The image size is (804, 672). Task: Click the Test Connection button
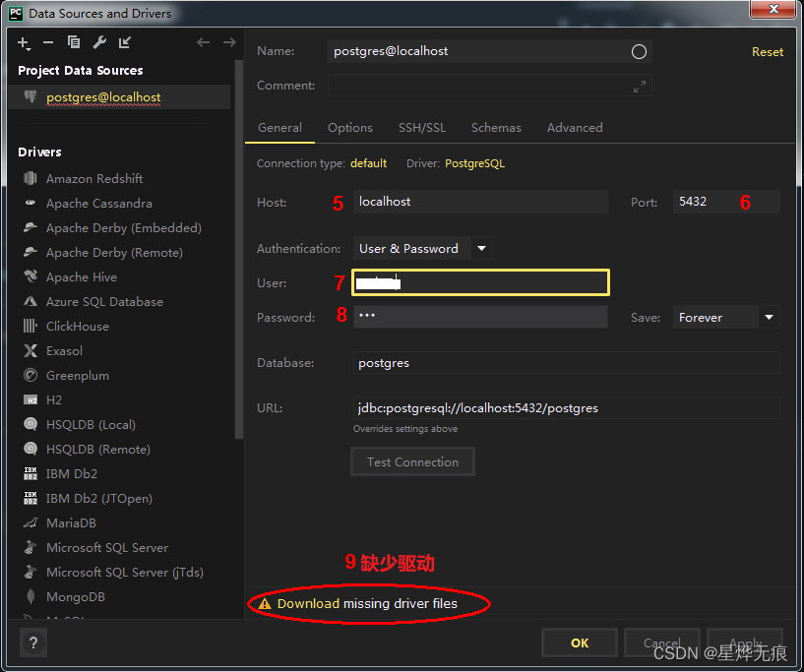click(x=412, y=461)
